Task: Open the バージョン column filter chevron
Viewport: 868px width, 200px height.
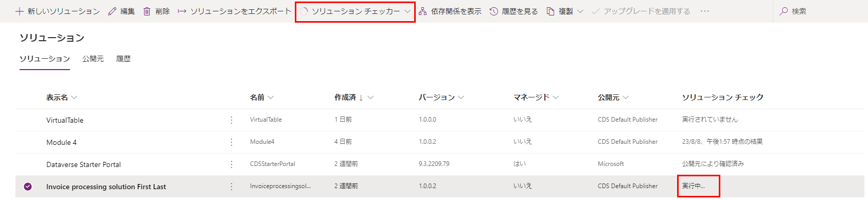Action: coord(461,97)
